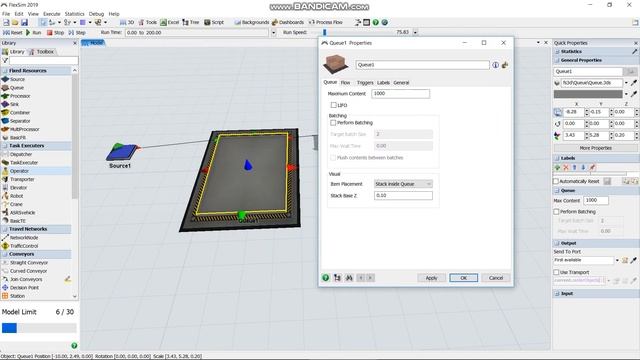Click the Open model folder icon
The height and width of the screenshot is (360, 640).
(x=15, y=22)
